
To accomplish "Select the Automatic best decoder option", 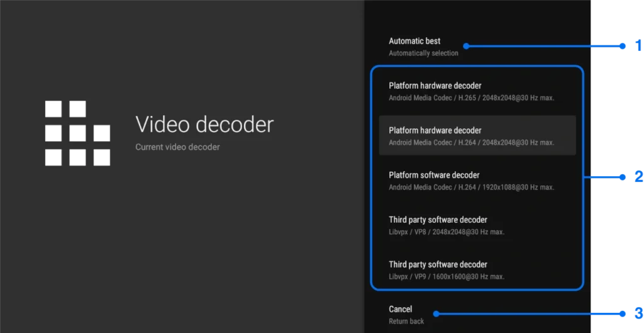I will pos(477,47).
